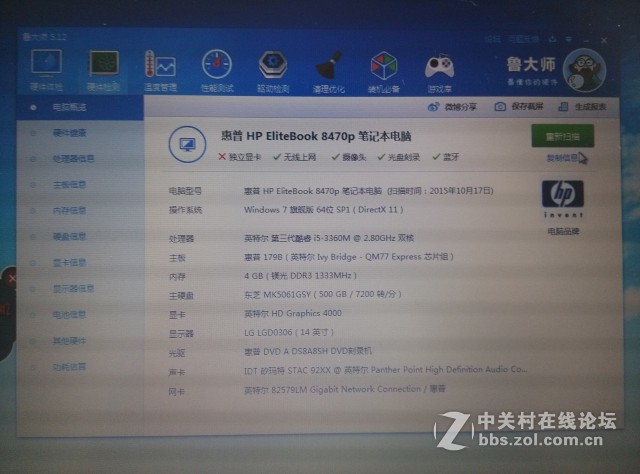The width and height of the screenshot is (640, 474).
Task: Click the HP brand logo
Action: (x=562, y=194)
